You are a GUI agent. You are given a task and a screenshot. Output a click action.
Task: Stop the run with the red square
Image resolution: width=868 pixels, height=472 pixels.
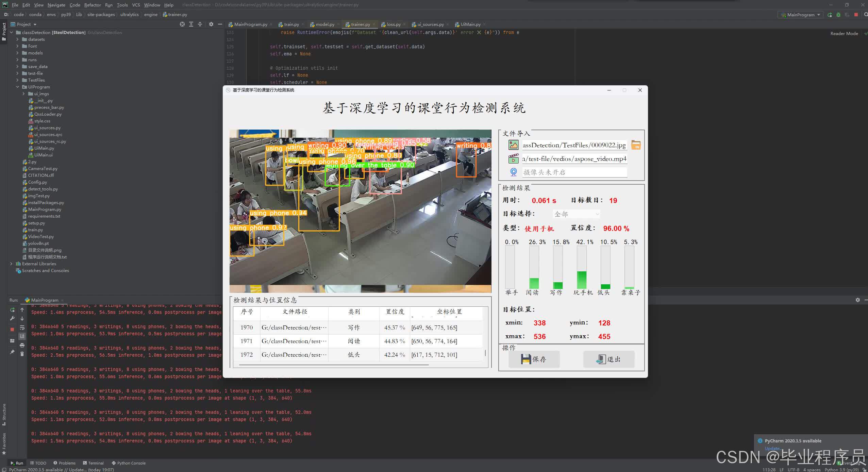tap(12, 329)
